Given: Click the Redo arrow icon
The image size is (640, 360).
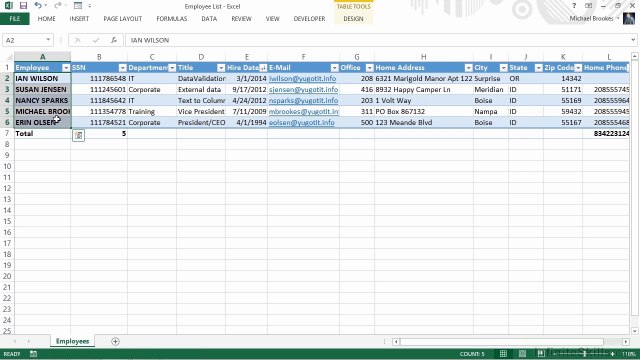Looking at the screenshot, I should 57,6.
